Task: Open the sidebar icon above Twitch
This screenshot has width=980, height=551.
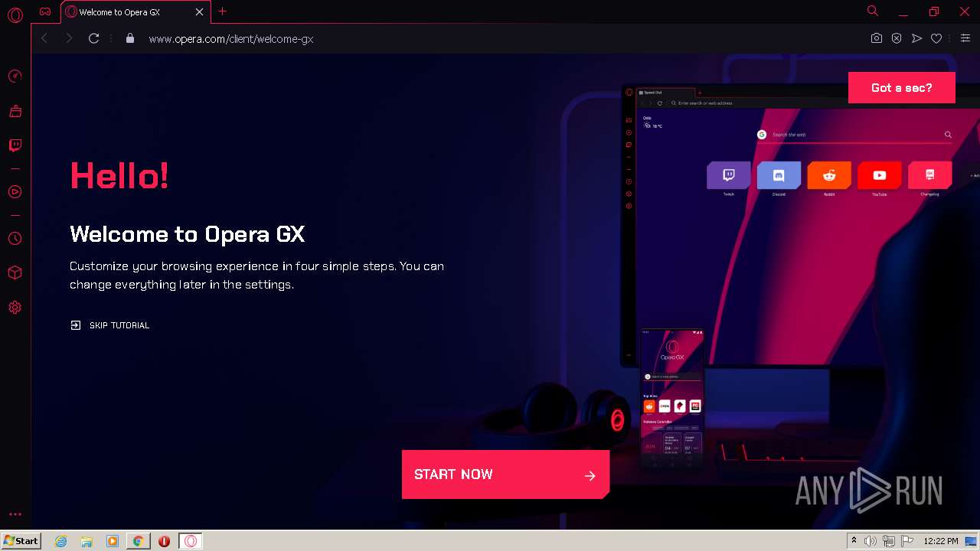Action: pyautogui.click(x=15, y=111)
